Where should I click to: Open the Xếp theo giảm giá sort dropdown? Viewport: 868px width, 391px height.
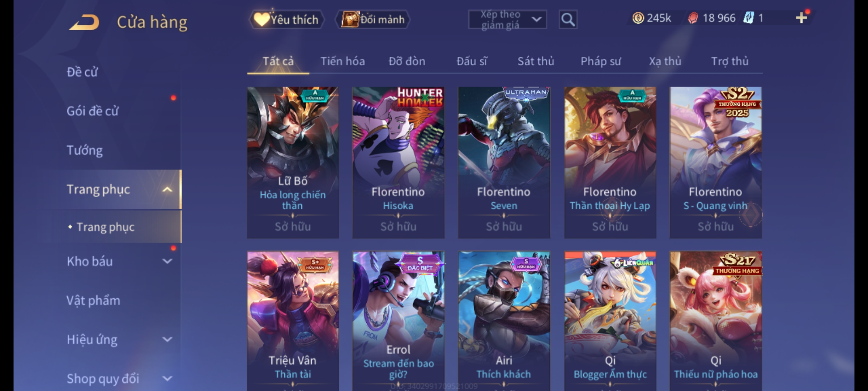pos(507,20)
